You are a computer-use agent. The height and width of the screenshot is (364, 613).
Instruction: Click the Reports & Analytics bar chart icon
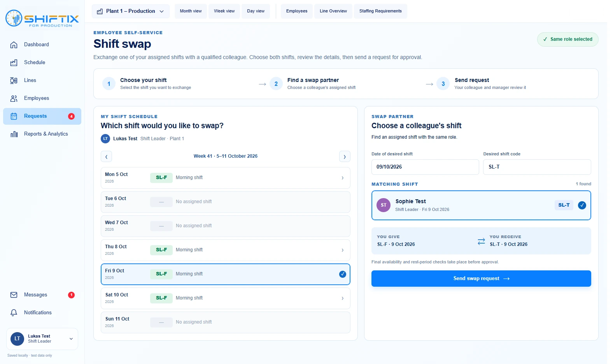pos(14,134)
